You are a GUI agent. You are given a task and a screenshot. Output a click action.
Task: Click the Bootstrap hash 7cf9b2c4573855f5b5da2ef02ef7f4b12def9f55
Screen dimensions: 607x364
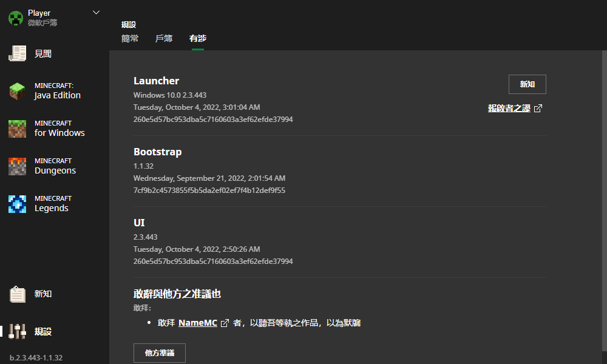coord(209,190)
